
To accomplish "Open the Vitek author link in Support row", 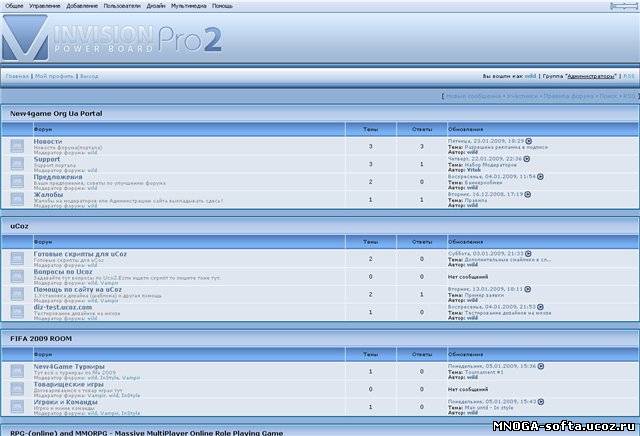I will click(474, 170).
